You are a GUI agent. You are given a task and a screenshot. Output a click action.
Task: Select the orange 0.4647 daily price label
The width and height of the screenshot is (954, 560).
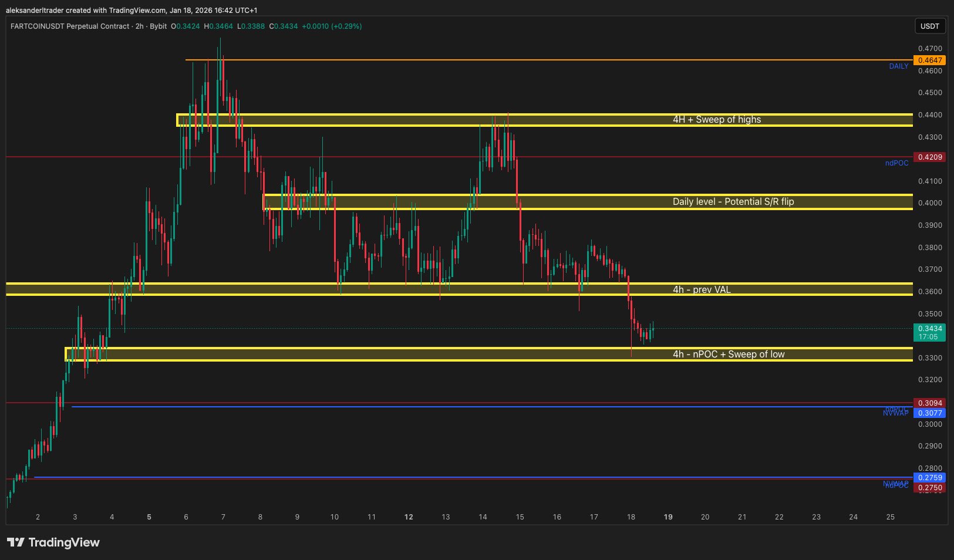point(929,60)
